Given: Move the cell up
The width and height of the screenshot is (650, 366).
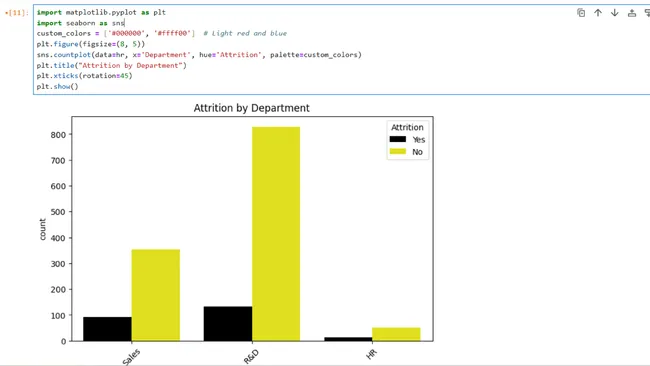Looking at the screenshot, I should (598, 13).
